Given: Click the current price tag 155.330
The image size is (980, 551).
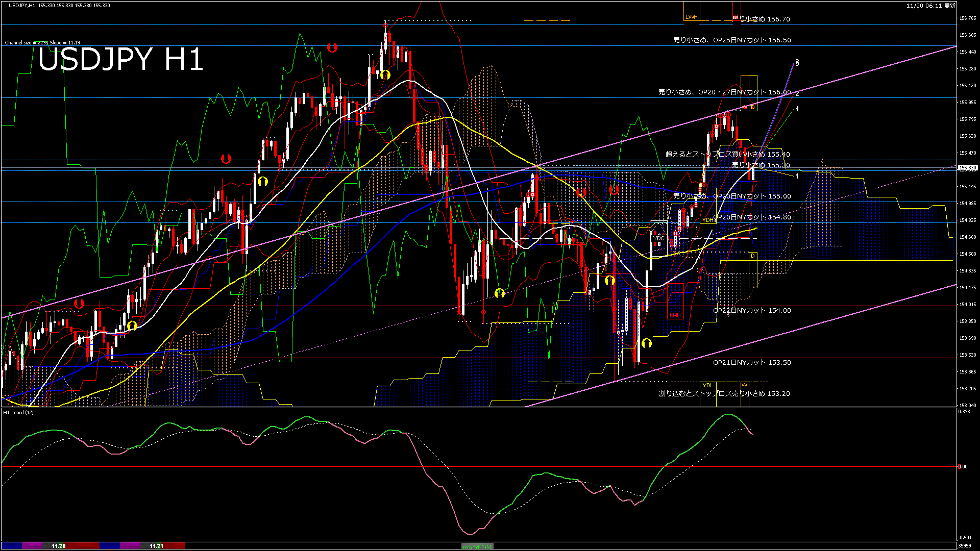Looking at the screenshot, I should click(968, 167).
